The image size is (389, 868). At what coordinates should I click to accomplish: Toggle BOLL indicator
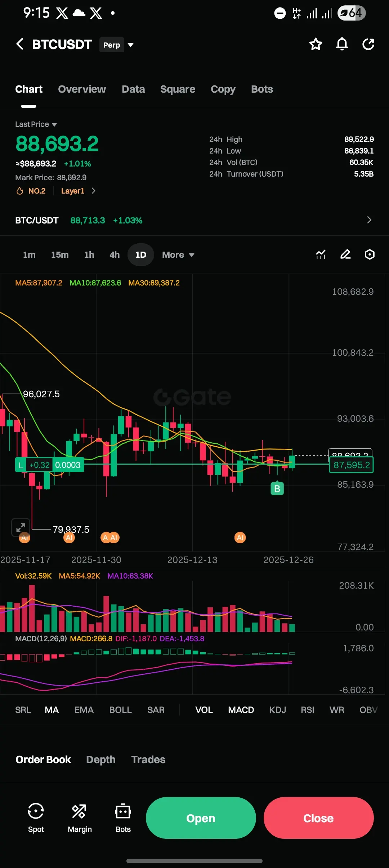tap(120, 710)
